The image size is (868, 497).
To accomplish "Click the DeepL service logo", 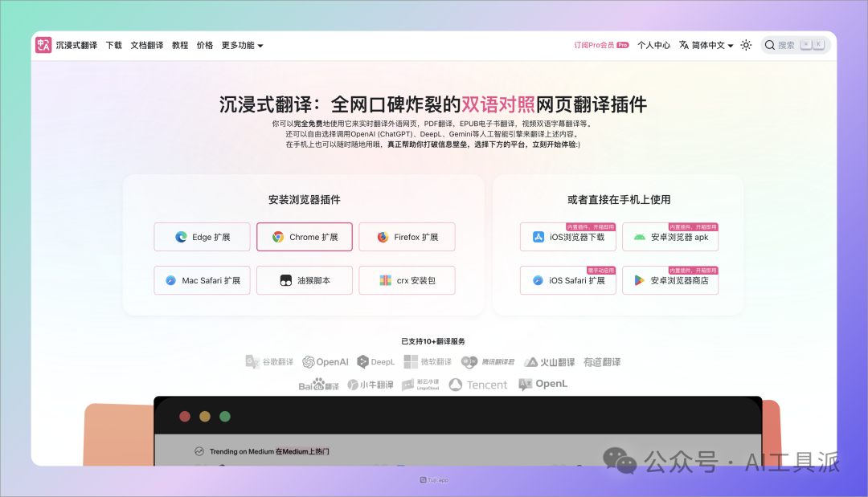I will (x=376, y=361).
